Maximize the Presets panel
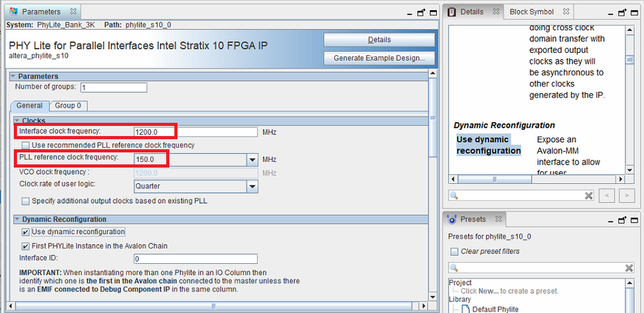 pyautogui.click(x=634, y=221)
